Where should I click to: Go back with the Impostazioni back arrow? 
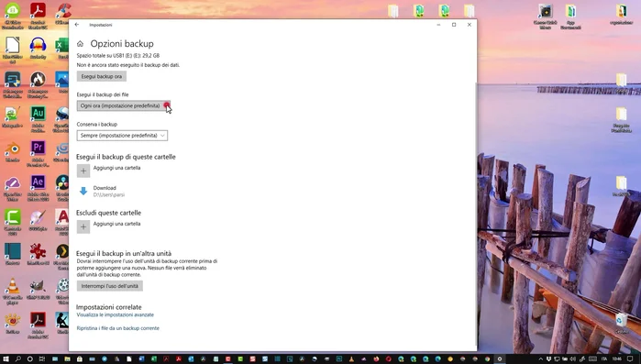pyautogui.click(x=77, y=25)
